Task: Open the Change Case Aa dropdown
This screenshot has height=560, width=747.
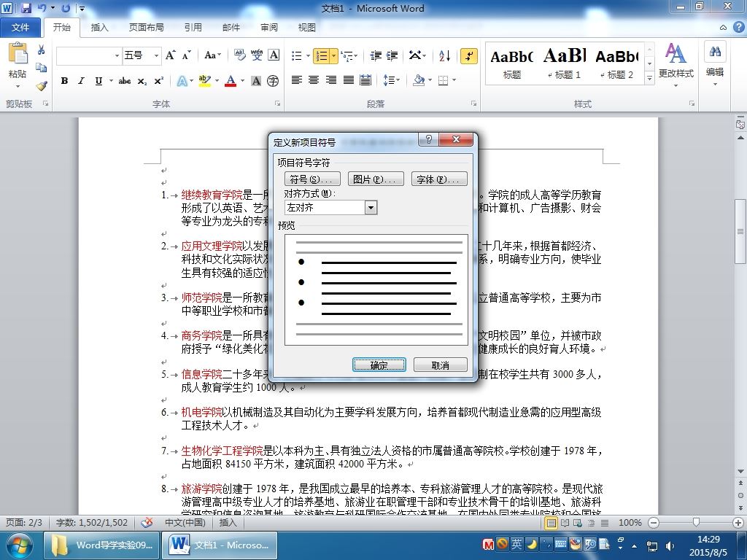Action: [x=212, y=55]
